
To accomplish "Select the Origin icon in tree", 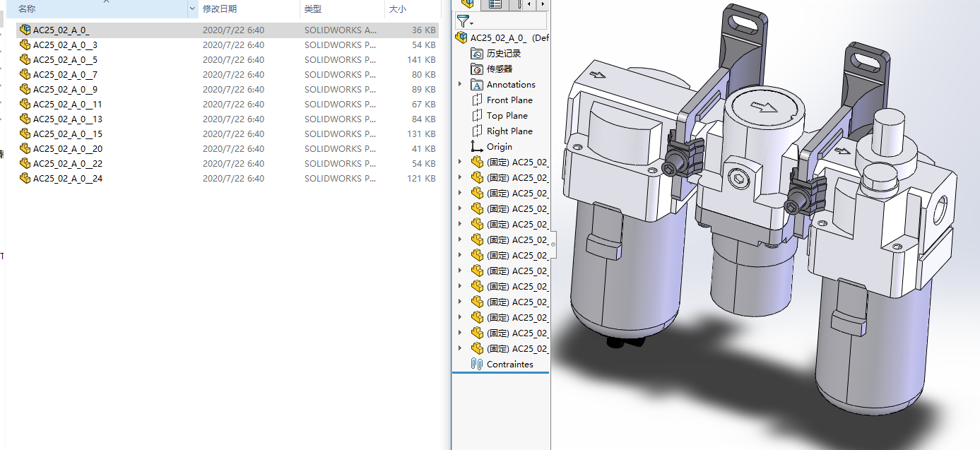I will coord(477,147).
